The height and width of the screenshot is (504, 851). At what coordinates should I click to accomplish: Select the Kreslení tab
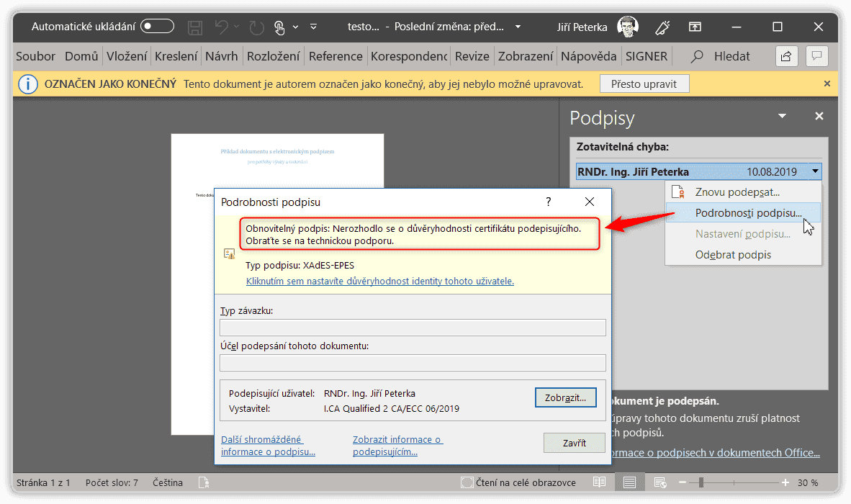point(176,56)
